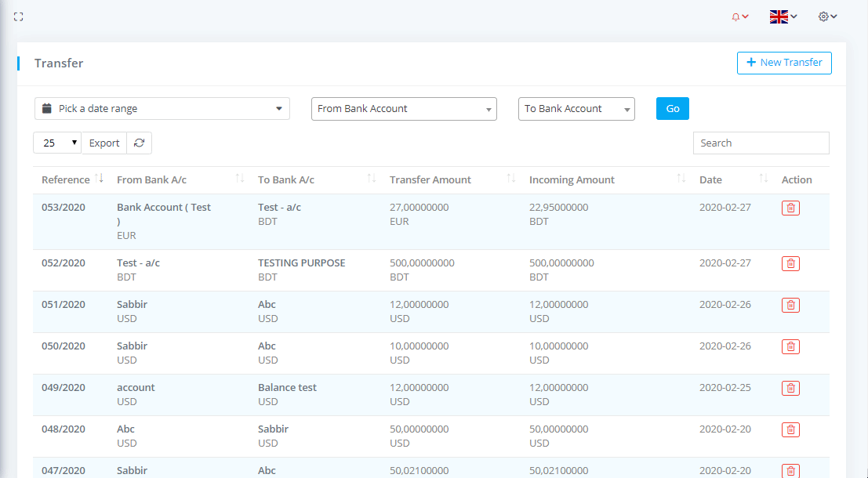This screenshot has height=478, width=868.
Task: Click the New Transfer button
Action: coord(783,63)
